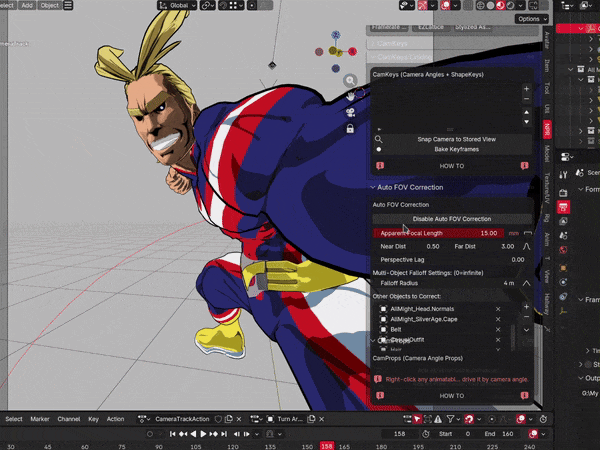Remove AllMight_Head.Normals from correction list
This screenshot has height=450, width=600.
[498, 309]
